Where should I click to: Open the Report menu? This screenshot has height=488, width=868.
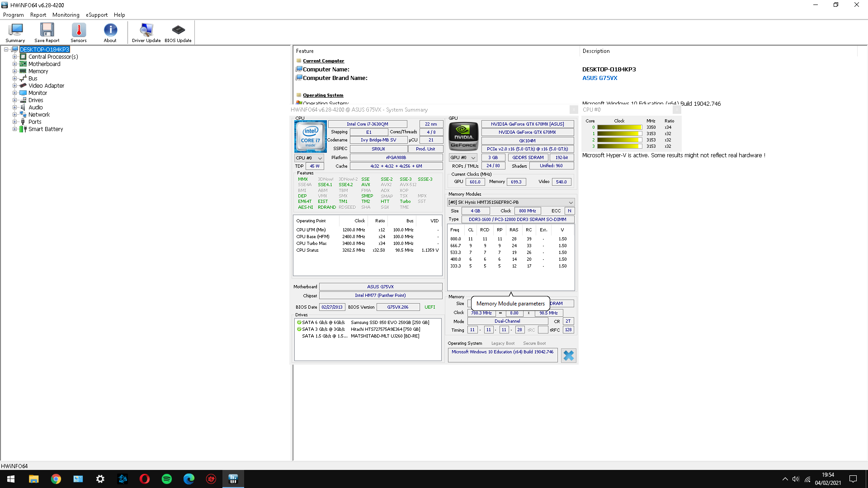click(x=38, y=15)
